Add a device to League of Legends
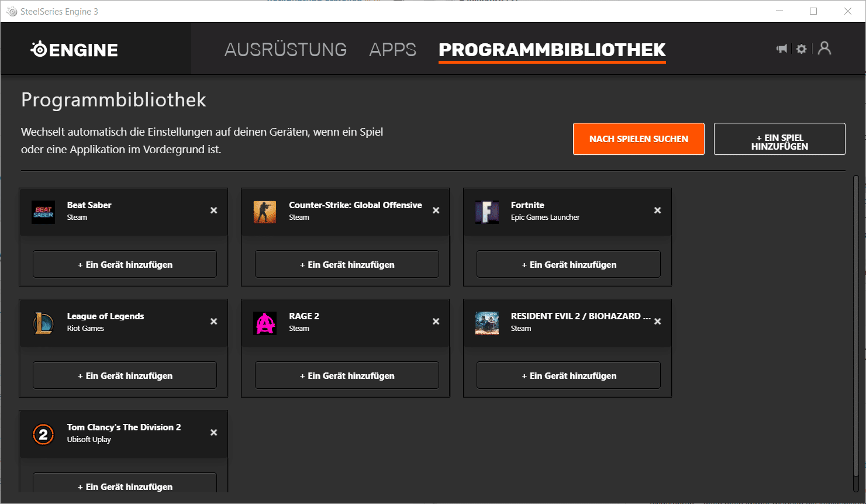The height and width of the screenshot is (504, 866). (125, 375)
